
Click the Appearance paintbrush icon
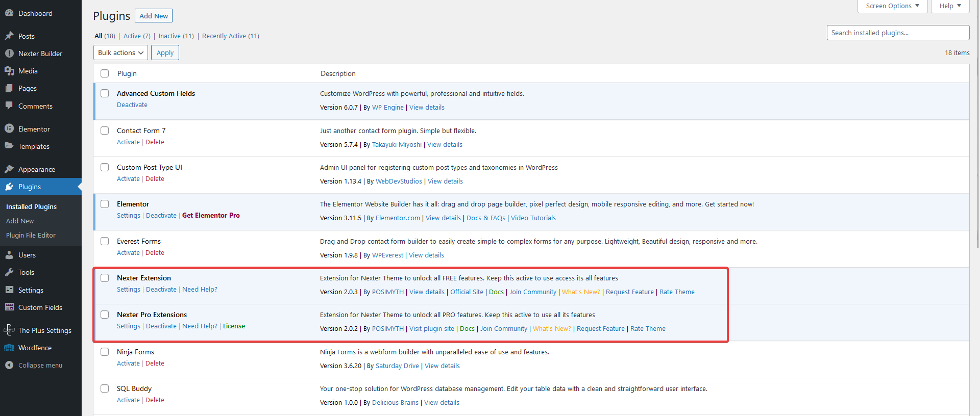coord(9,169)
